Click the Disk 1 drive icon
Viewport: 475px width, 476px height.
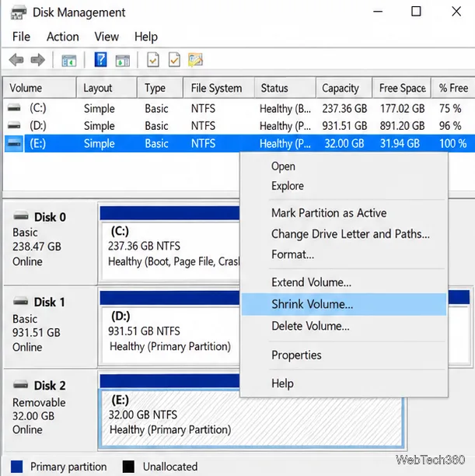point(21,302)
